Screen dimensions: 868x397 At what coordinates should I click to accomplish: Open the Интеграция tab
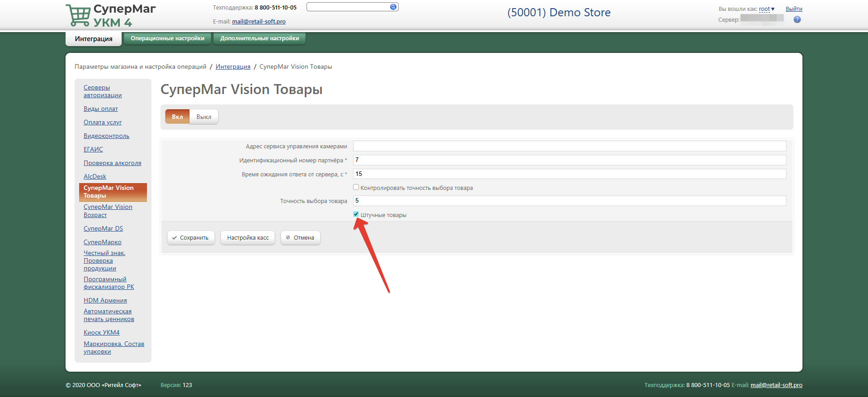coord(94,39)
